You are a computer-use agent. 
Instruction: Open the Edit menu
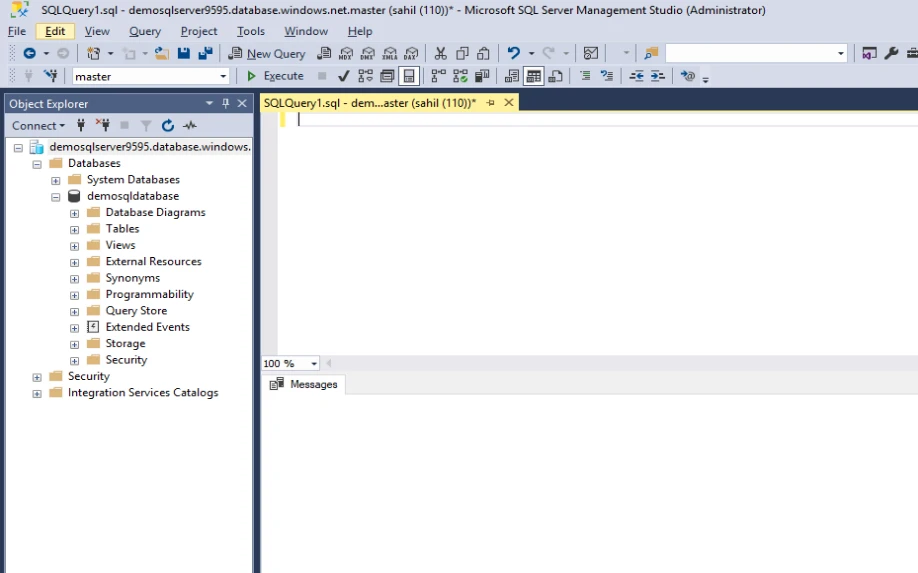tap(55, 31)
